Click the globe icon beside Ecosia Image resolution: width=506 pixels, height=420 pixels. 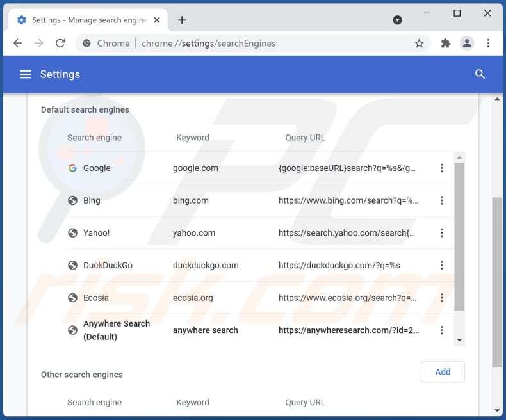coord(72,298)
